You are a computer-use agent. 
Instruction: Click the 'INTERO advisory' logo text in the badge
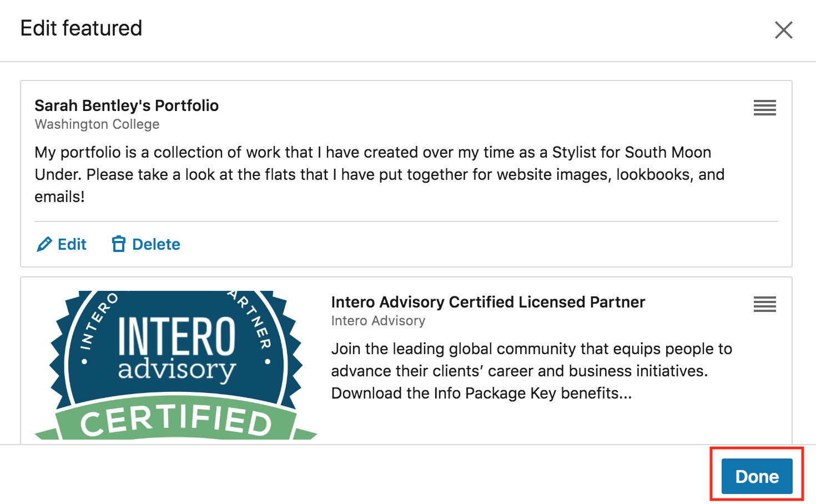point(177,348)
